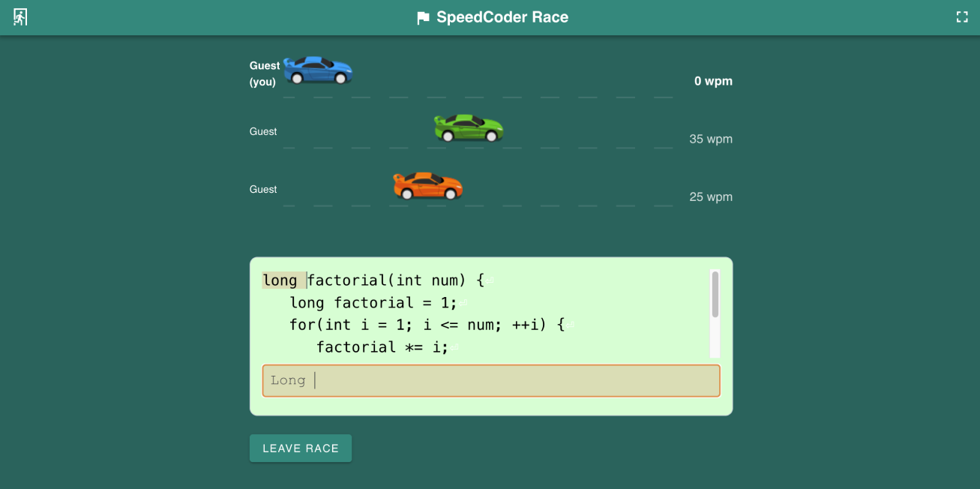Click the green race car
Image resolution: width=980 pixels, height=489 pixels.
click(469, 128)
